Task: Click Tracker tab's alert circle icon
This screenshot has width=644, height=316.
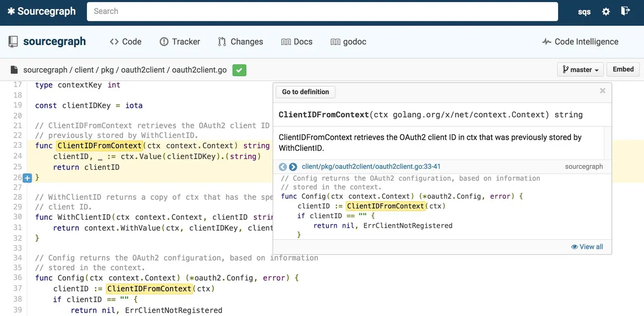Action: 164,41
